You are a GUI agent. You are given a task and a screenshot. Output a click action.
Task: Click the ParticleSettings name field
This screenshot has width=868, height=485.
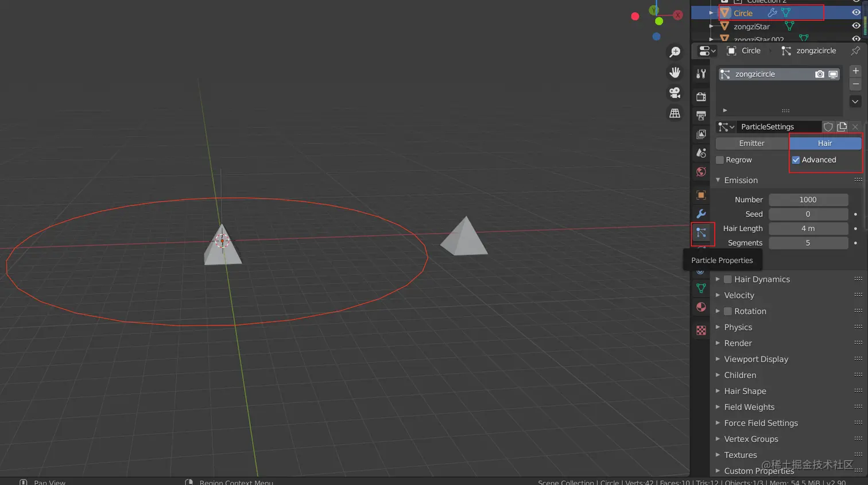pyautogui.click(x=778, y=127)
